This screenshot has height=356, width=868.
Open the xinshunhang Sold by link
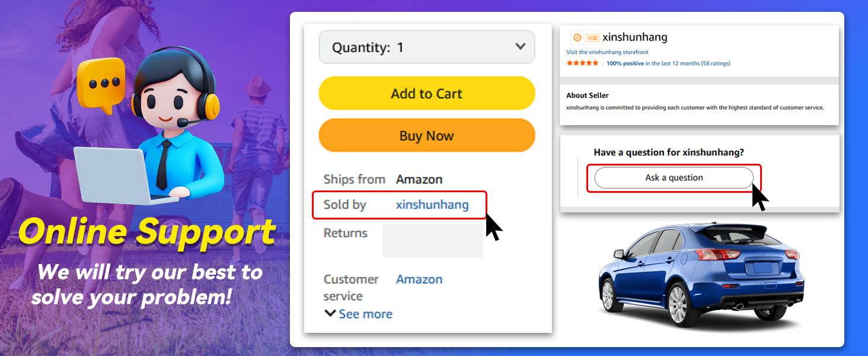click(432, 205)
